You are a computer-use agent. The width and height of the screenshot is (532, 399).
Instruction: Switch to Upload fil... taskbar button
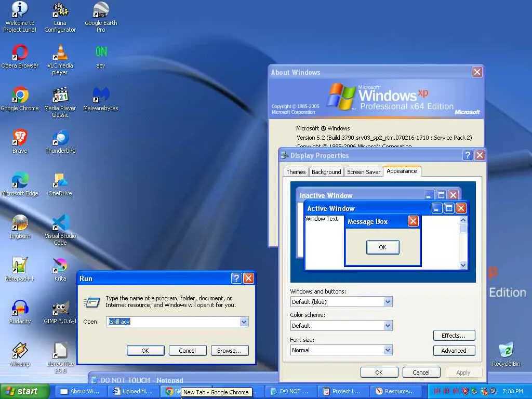coord(133,391)
